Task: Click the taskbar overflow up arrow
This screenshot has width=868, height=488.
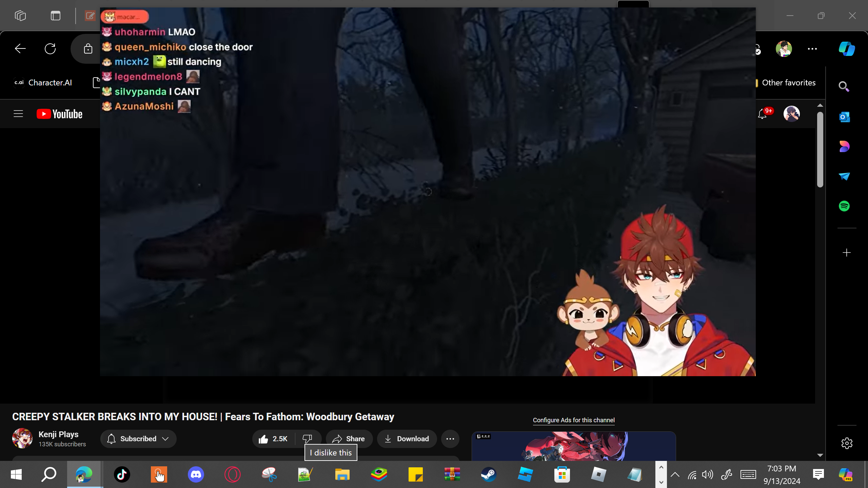Action: click(661, 468)
